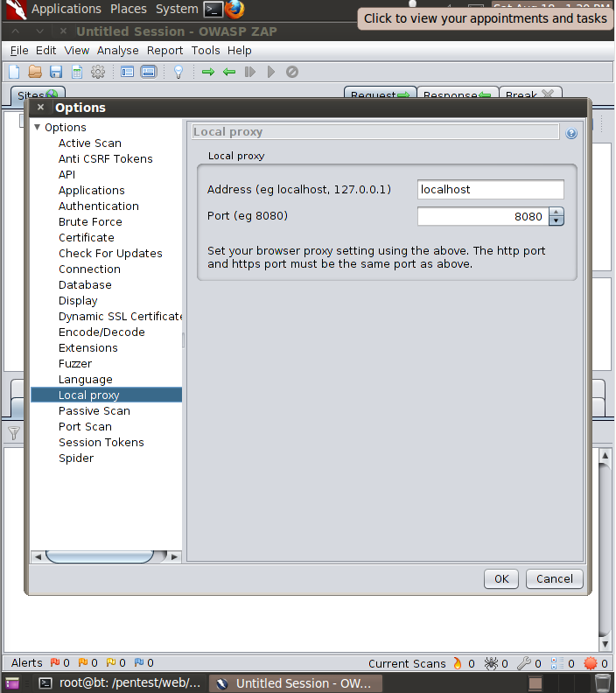Image resolution: width=616 pixels, height=693 pixels.
Task: Open the Tools menu
Action: tap(206, 51)
